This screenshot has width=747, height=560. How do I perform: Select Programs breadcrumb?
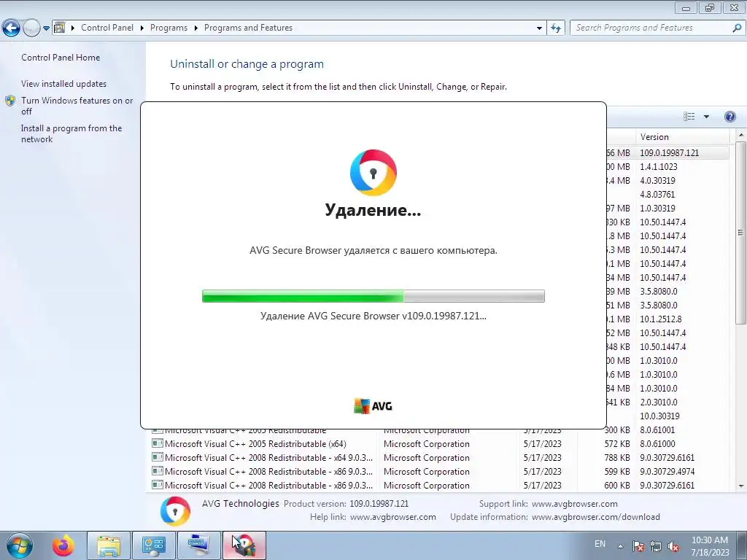click(169, 28)
